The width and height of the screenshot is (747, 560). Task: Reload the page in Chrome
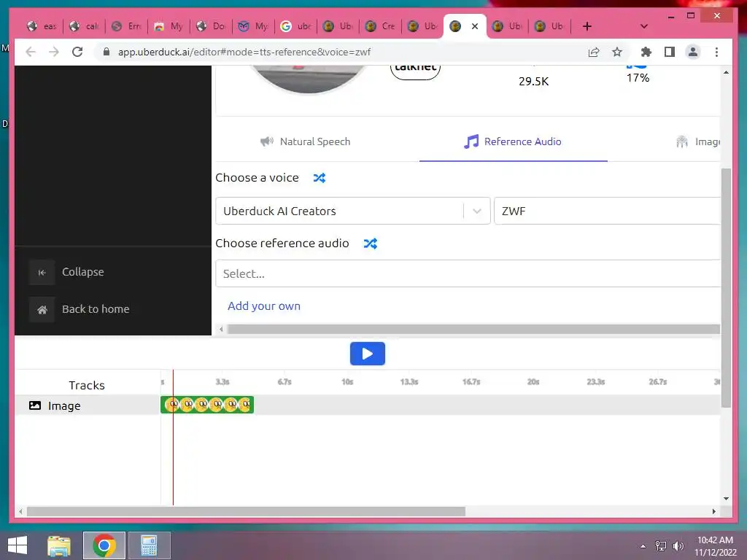coord(77,52)
